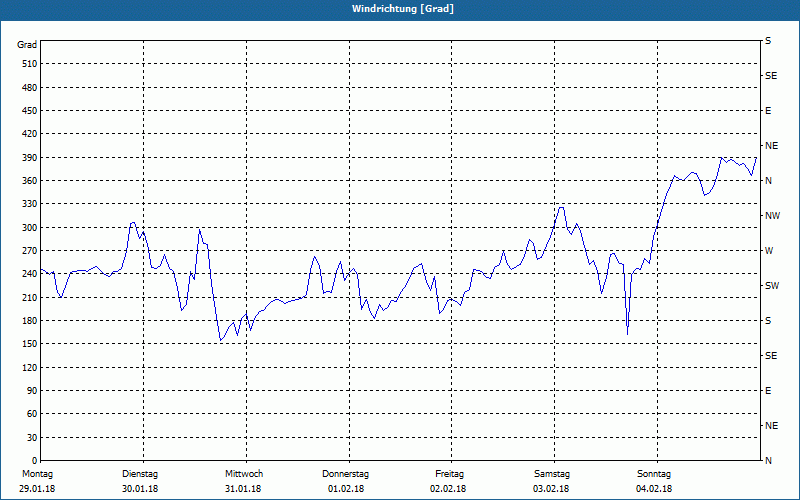Select the 240 y-axis tick label
This screenshot has width=800, height=500.
(30, 274)
